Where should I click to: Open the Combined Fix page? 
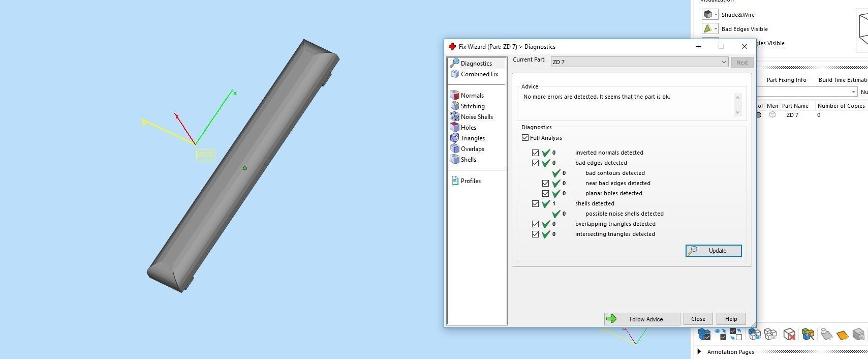point(475,74)
